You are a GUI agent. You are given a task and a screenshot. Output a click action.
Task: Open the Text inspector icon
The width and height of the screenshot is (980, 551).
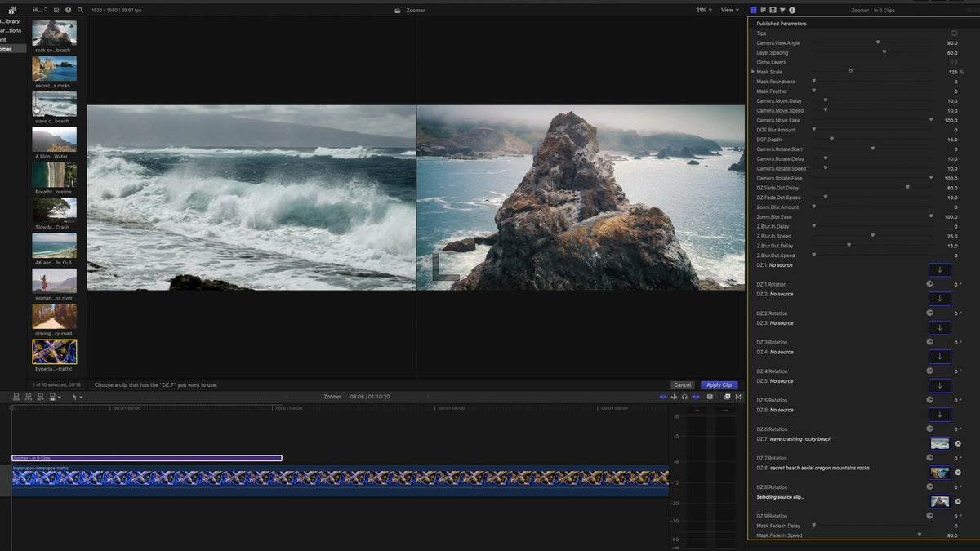763,10
